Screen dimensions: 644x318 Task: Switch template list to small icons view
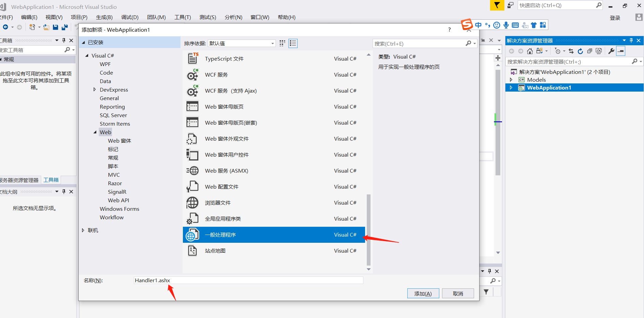pos(282,43)
